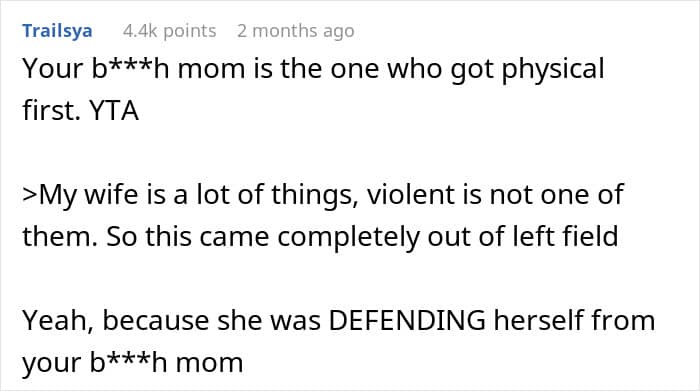Open the Trailsya user profile link
Screen dimensions: 700x391
pyautogui.click(x=57, y=31)
